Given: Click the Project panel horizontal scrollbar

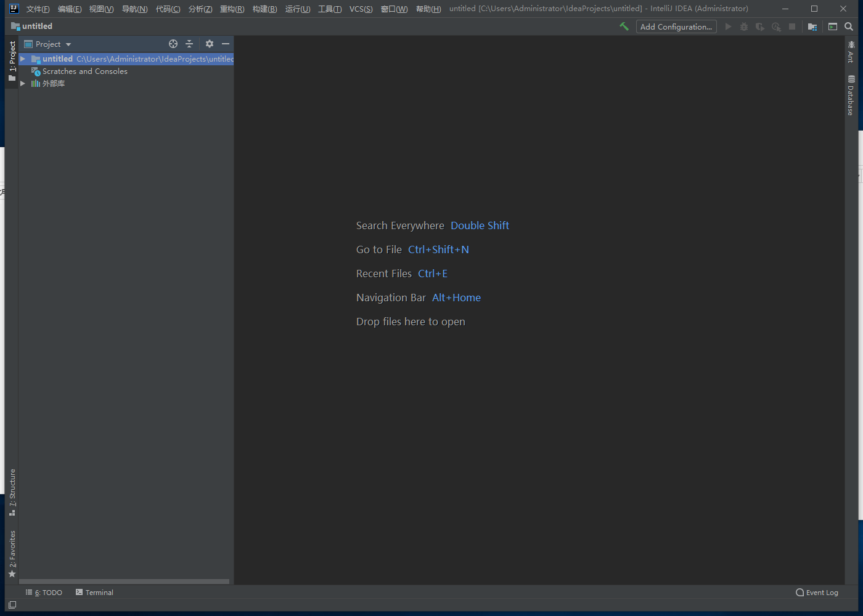Looking at the screenshot, I should coord(124,582).
